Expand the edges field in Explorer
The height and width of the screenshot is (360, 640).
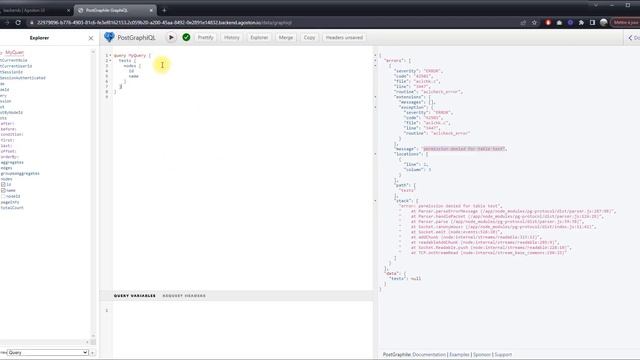point(6,168)
